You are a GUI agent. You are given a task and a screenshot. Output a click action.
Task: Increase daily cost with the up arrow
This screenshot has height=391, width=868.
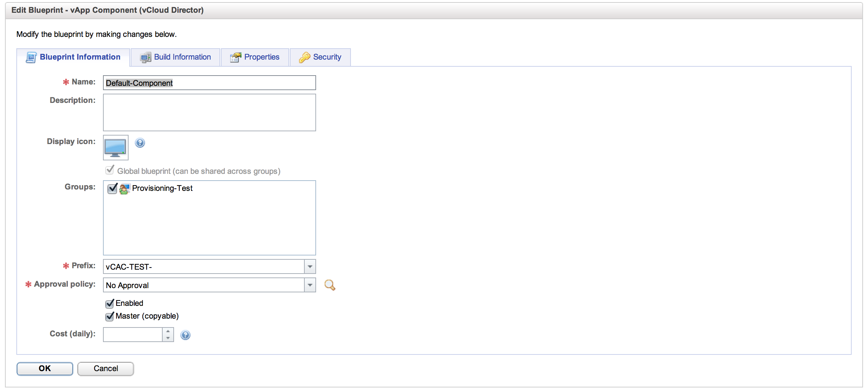click(x=168, y=331)
